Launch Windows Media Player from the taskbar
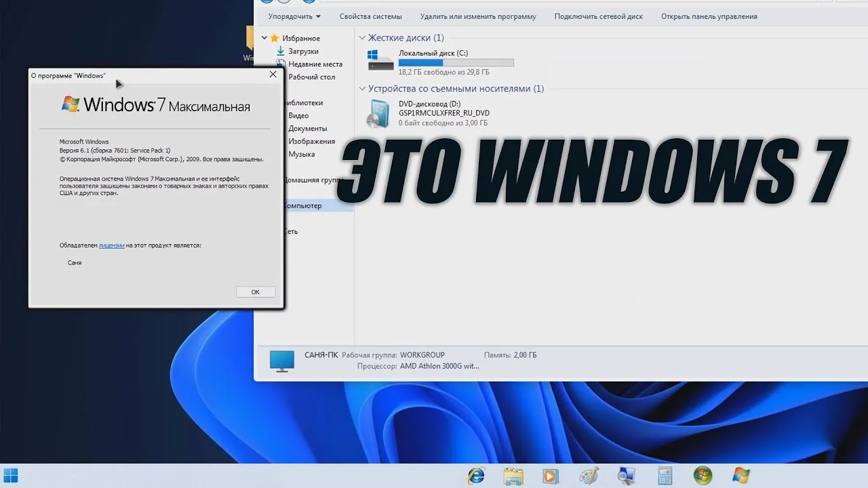The width and height of the screenshot is (868, 488). tap(551, 476)
